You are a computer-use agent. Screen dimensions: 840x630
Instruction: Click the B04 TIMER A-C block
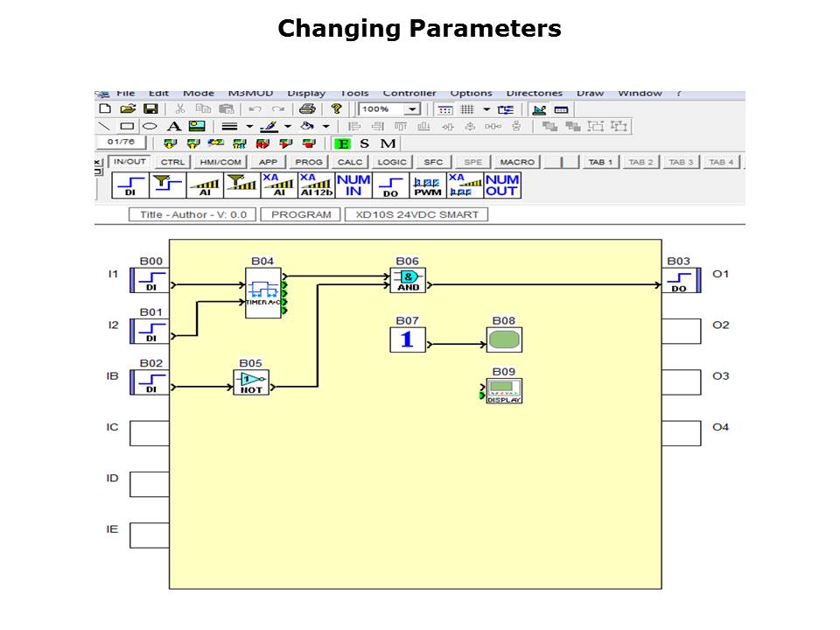[263, 293]
